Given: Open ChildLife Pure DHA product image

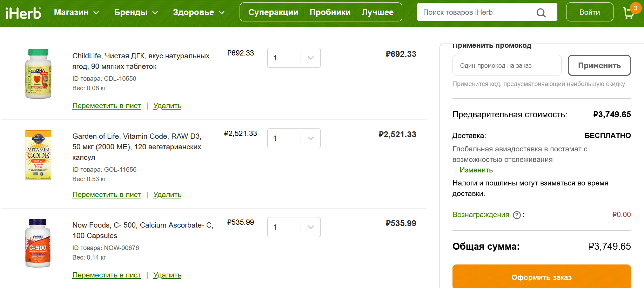Looking at the screenshot, I should (38, 74).
